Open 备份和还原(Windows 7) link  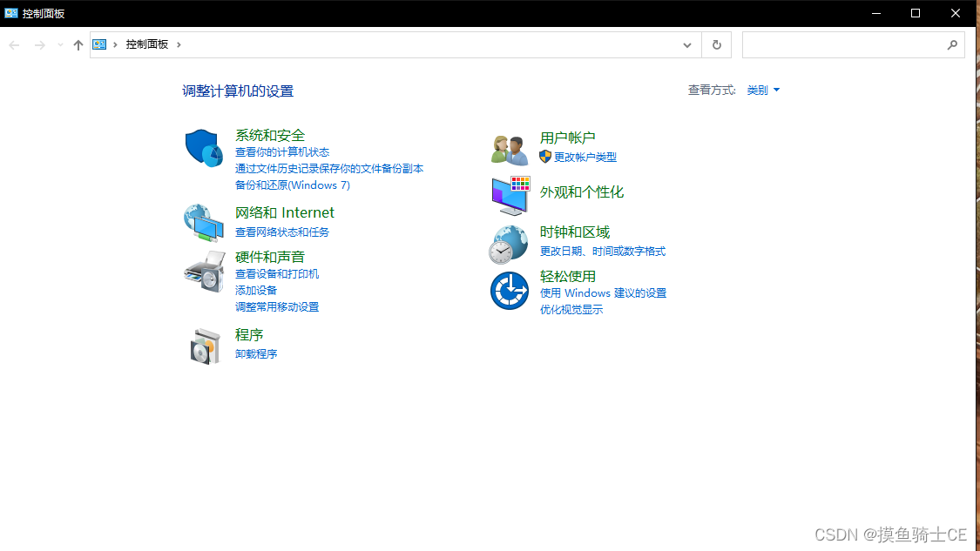point(293,185)
